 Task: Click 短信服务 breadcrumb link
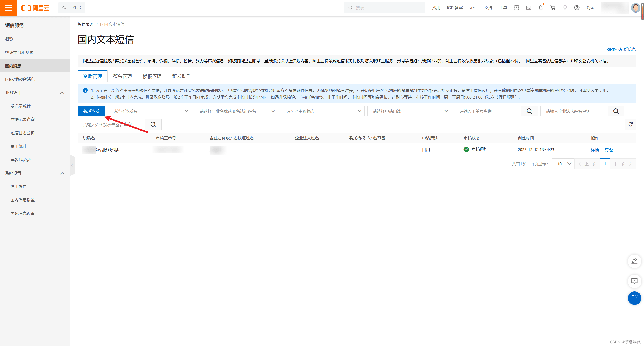coord(85,24)
